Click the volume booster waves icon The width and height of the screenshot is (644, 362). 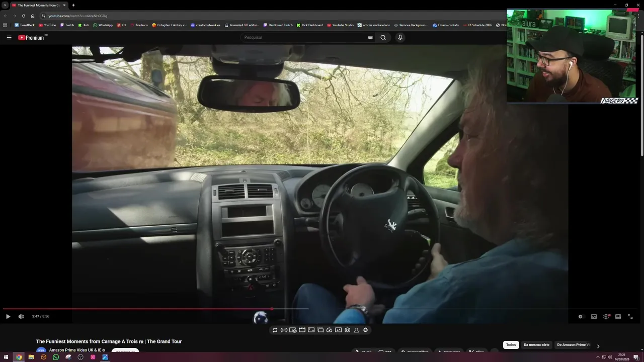click(284, 330)
